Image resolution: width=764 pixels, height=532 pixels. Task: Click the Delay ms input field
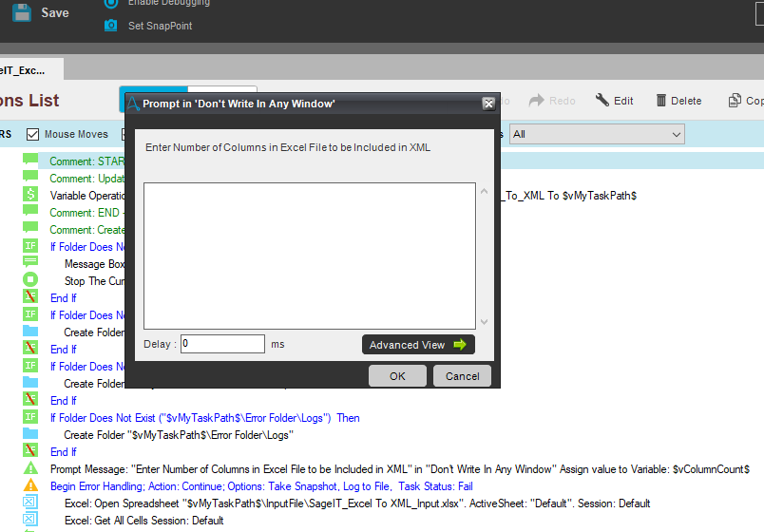click(x=222, y=344)
